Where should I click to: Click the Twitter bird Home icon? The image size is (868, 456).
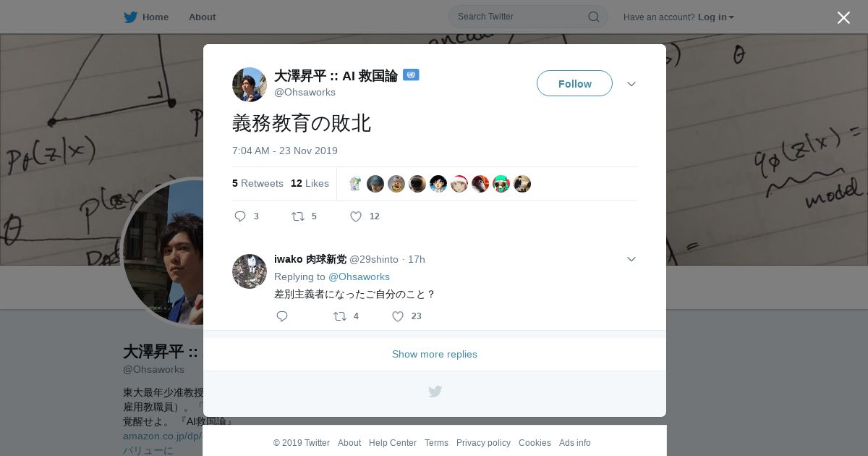130,17
